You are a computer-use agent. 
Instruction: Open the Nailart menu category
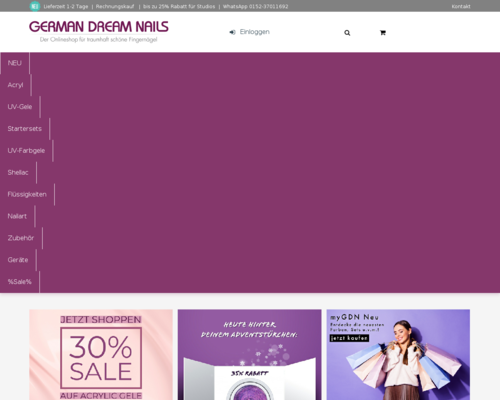[x=17, y=216]
